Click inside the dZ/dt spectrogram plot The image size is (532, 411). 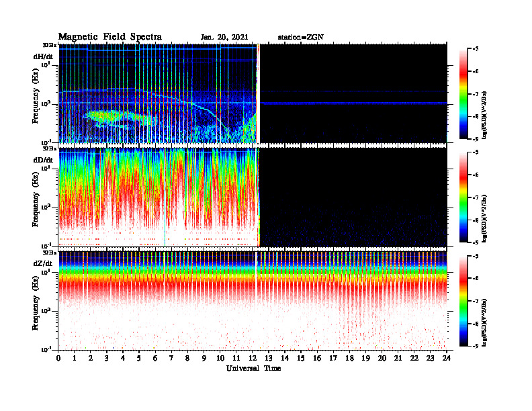tap(253, 301)
